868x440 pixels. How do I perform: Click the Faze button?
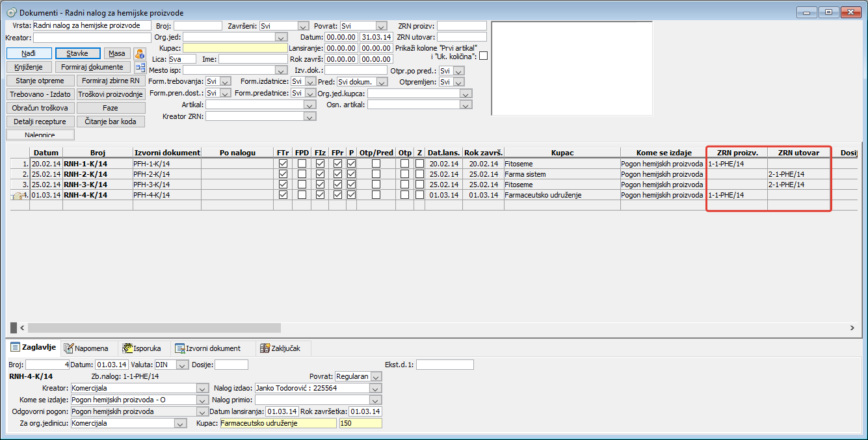point(111,108)
